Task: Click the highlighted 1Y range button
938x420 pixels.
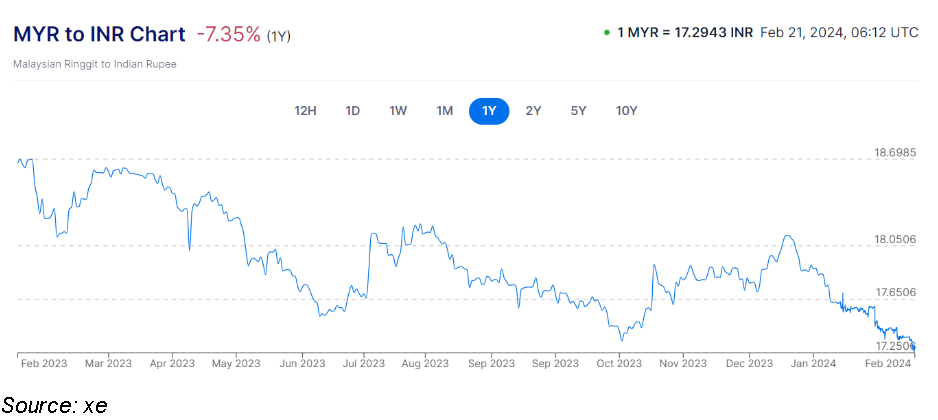Action: tap(489, 111)
